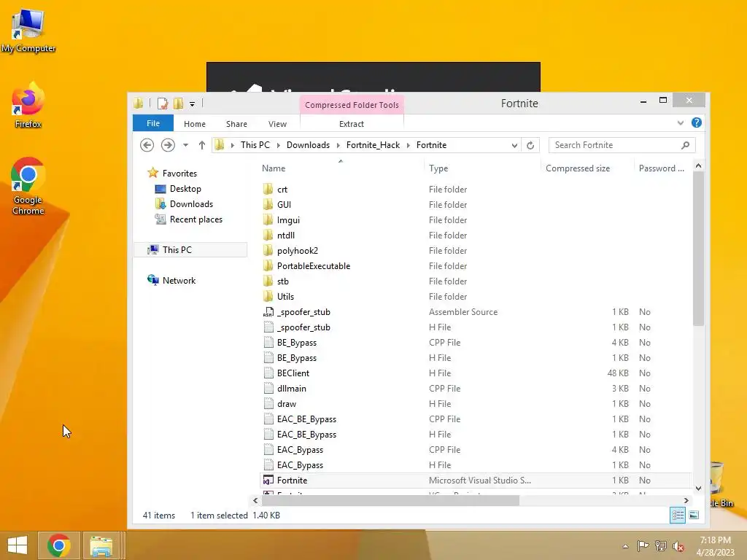Open the My Computer desktop icon
The width and height of the screenshot is (747, 560).
pos(28,31)
